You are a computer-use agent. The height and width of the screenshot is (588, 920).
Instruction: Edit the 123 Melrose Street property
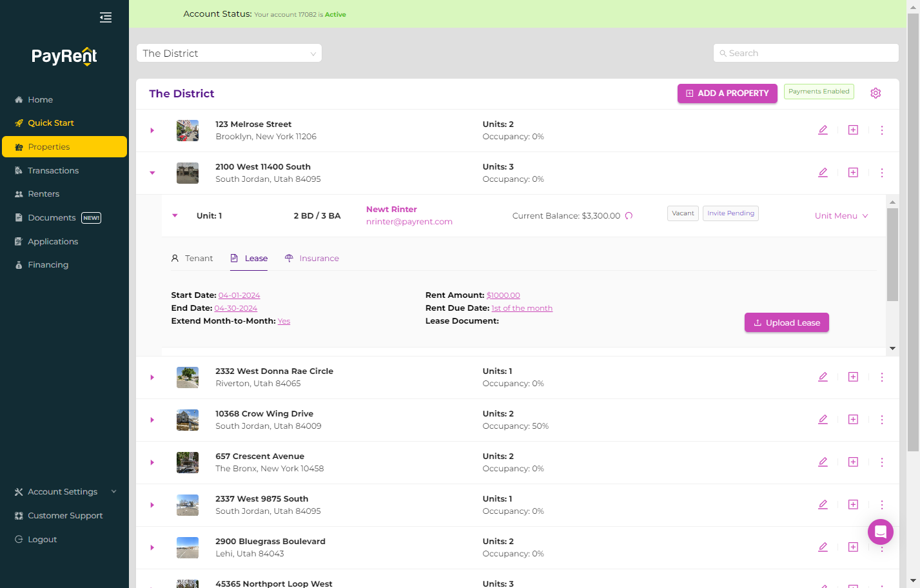tap(823, 130)
